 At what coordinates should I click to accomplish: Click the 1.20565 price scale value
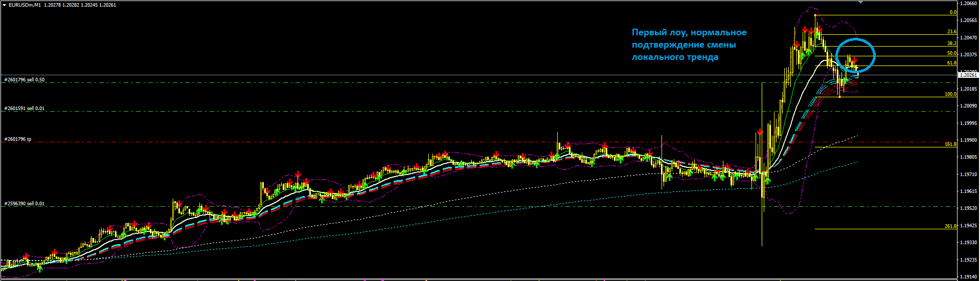tap(969, 20)
